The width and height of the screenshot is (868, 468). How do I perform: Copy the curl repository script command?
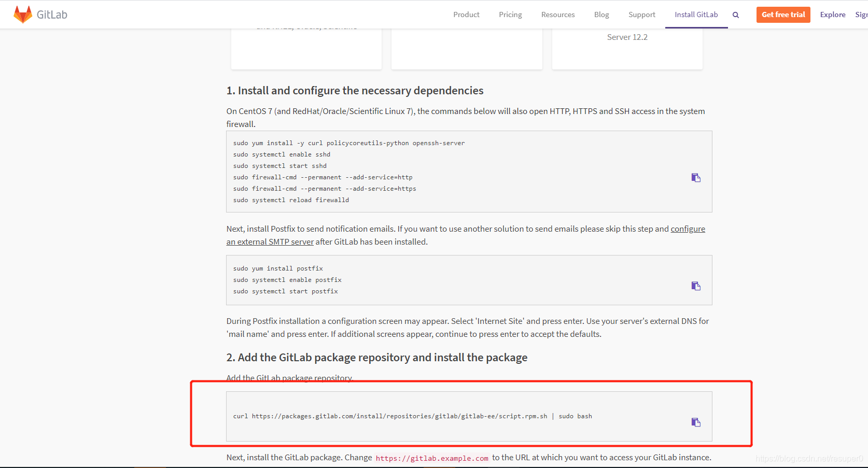point(696,422)
